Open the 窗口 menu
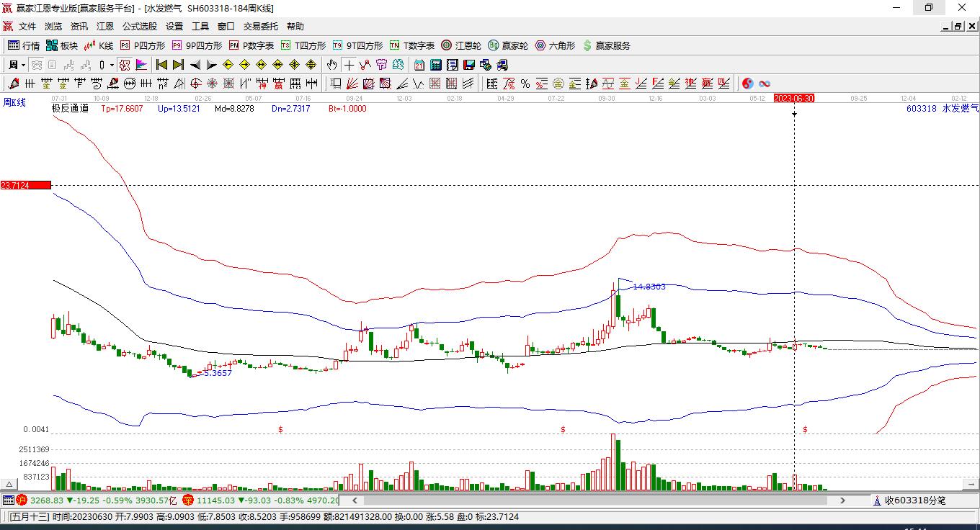Screen dimensions: 980x530 point(226,27)
